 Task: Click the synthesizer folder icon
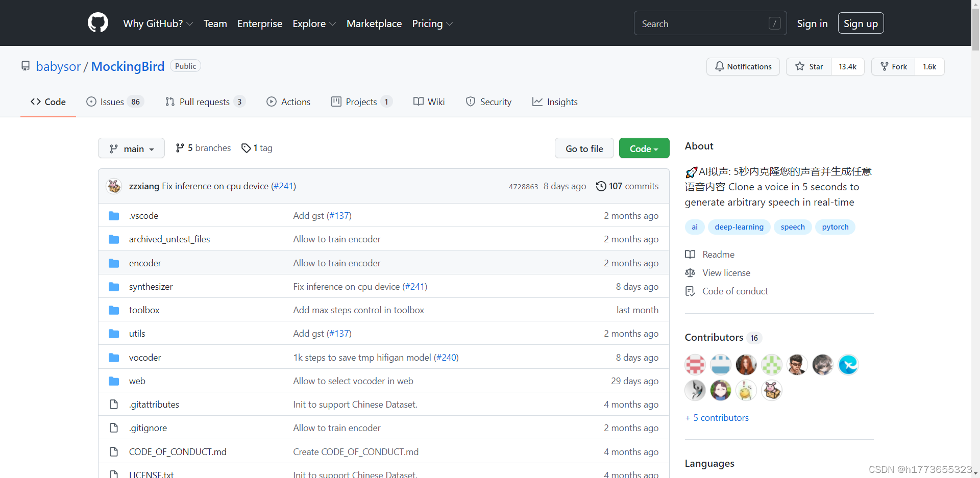point(114,287)
